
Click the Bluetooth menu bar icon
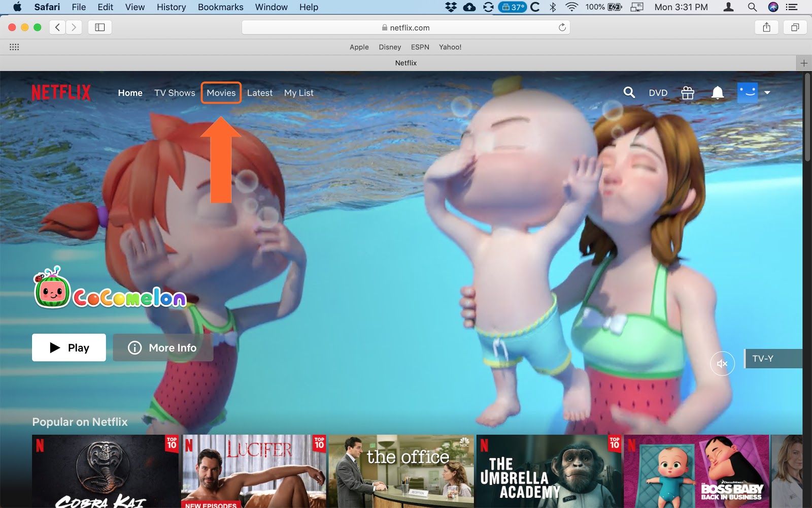pyautogui.click(x=553, y=7)
